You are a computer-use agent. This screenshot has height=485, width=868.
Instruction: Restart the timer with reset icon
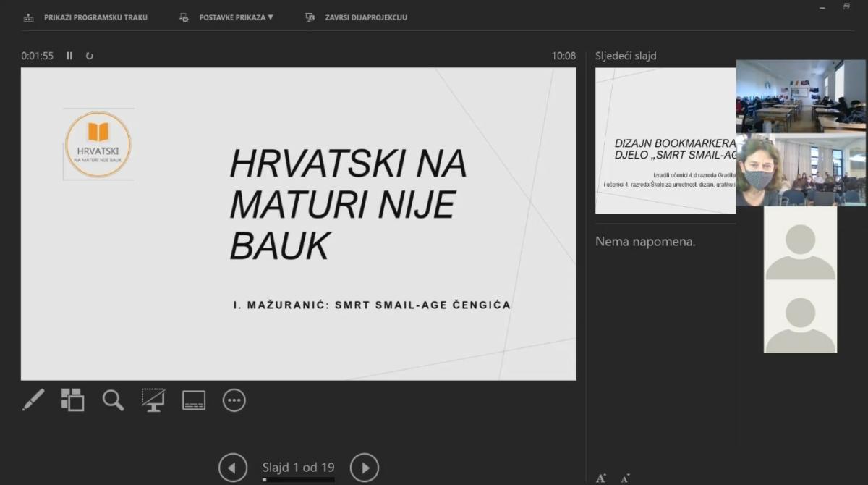[x=90, y=56]
